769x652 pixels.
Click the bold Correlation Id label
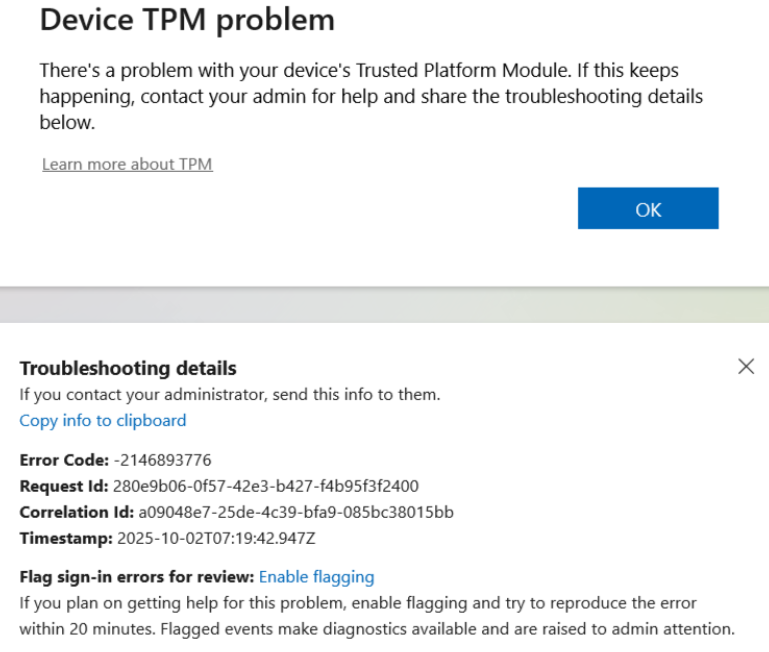pos(77,512)
